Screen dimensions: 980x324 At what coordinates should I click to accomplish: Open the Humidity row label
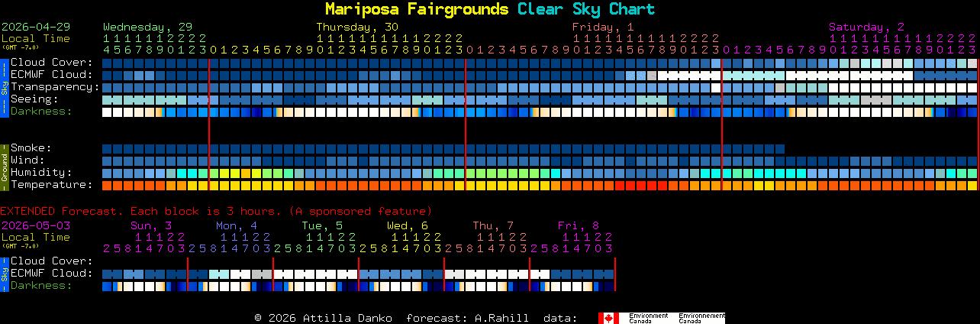coord(41,173)
